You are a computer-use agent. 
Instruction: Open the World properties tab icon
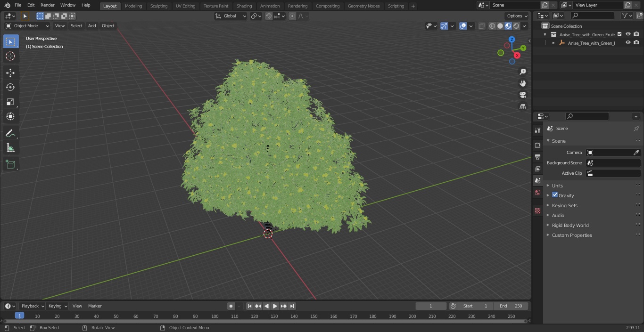(537, 192)
